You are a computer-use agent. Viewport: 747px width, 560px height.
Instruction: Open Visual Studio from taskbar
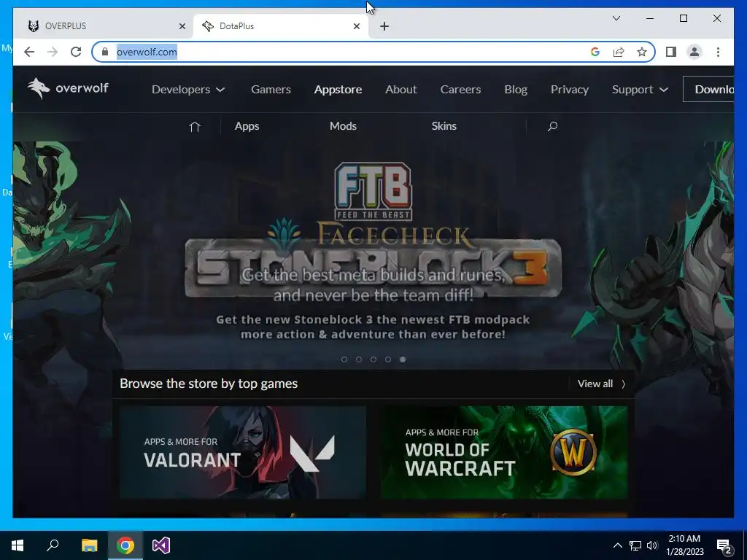point(161,545)
